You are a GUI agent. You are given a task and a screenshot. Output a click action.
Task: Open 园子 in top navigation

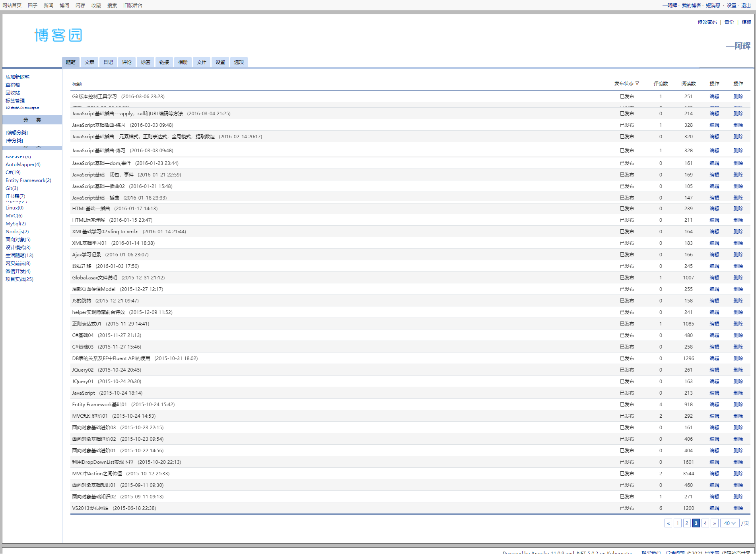click(33, 5)
